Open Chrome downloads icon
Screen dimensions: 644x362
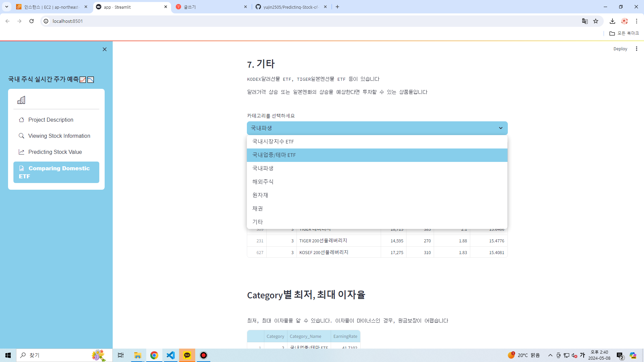tap(612, 21)
